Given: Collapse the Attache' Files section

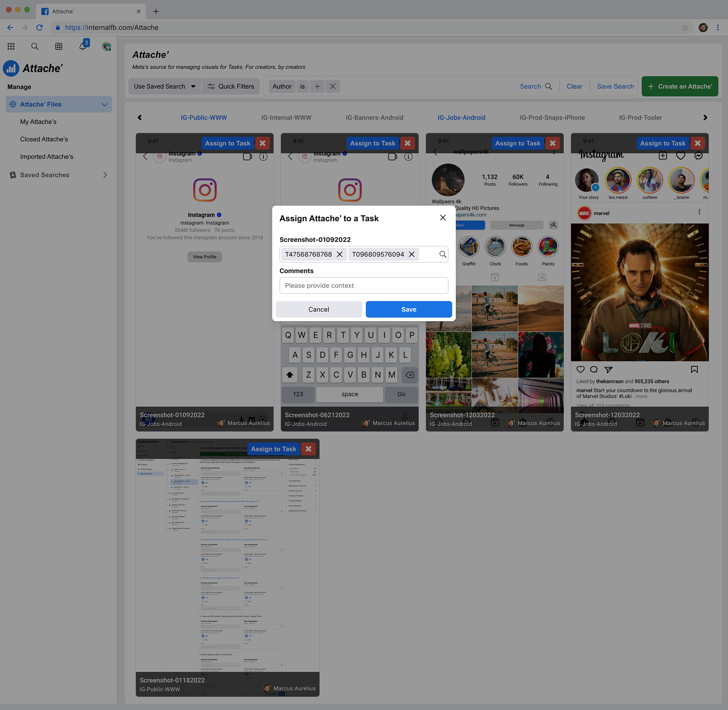Looking at the screenshot, I should (105, 104).
